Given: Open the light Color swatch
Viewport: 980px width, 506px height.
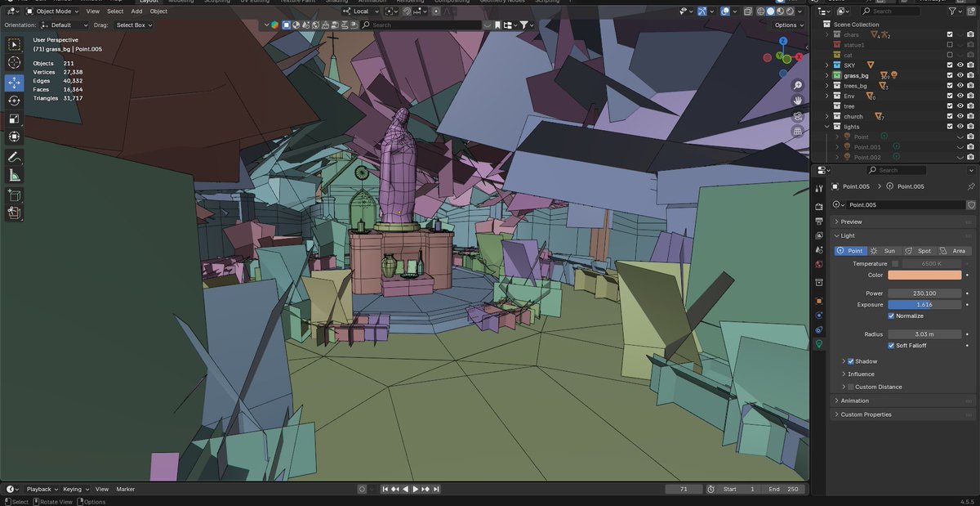Looking at the screenshot, I should 924,275.
